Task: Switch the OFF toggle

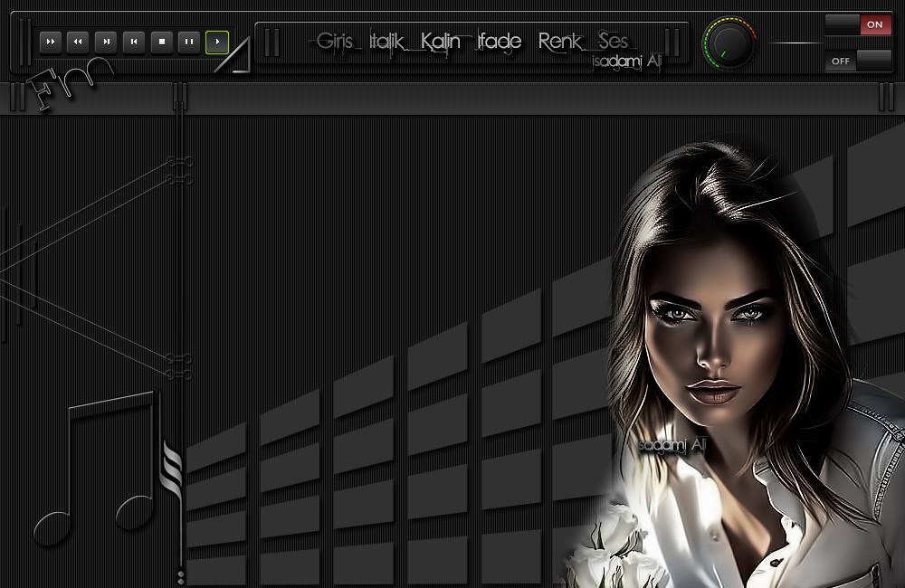Action: click(x=858, y=61)
